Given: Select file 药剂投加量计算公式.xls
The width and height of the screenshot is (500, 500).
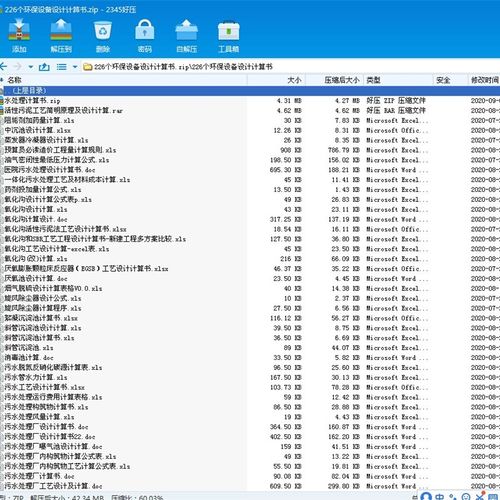Looking at the screenshot, I should (43, 190).
